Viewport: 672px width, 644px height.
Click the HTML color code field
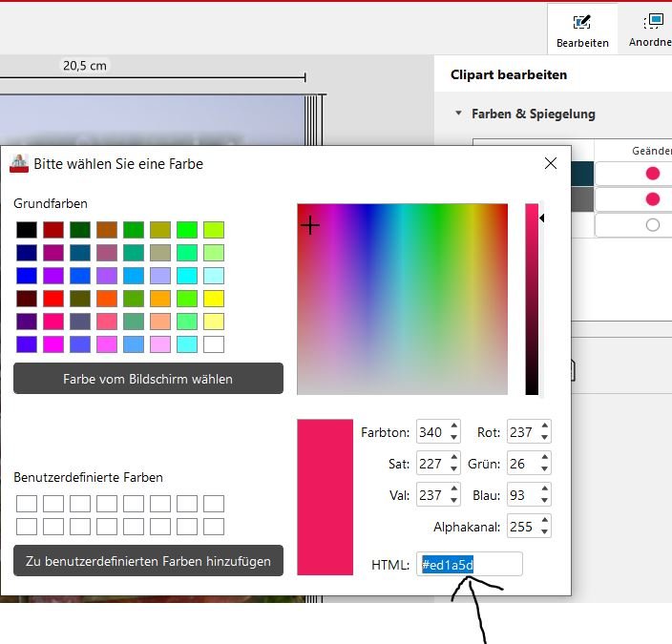[x=469, y=565]
